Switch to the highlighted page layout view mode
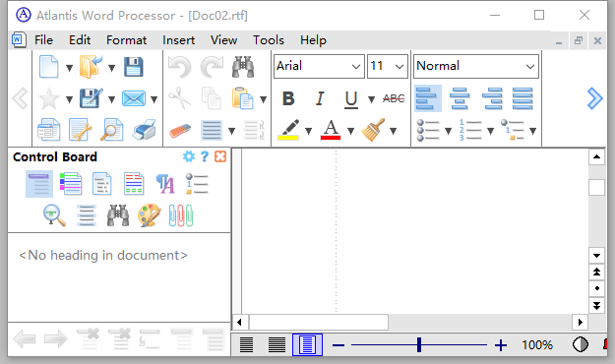Viewport: 615px width, 364px height. point(307,345)
